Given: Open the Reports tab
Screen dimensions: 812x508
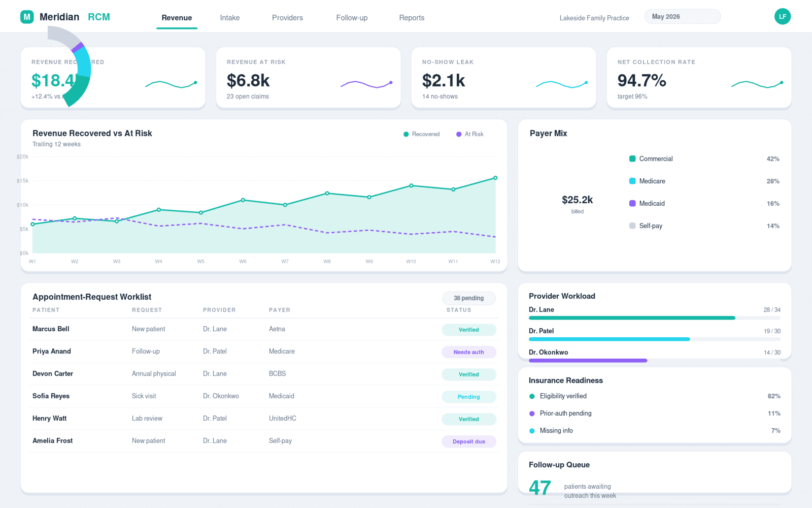Looking at the screenshot, I should coord(412,18).
